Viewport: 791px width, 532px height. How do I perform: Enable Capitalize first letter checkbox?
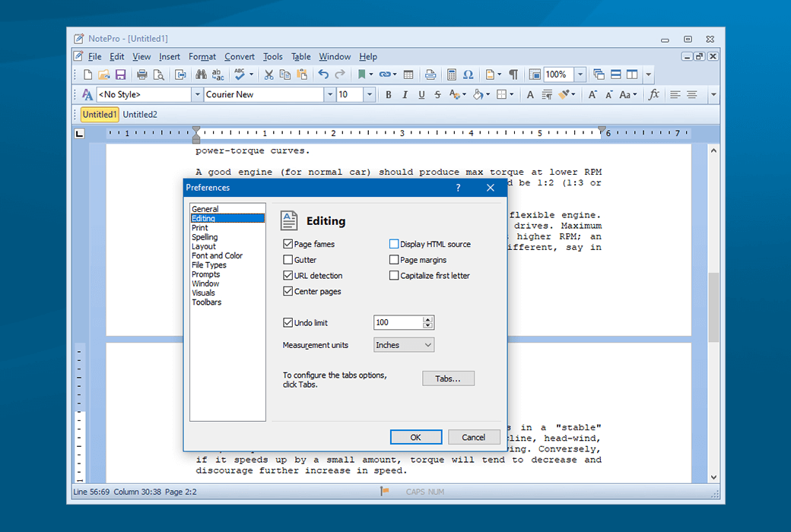coord(394,275)
